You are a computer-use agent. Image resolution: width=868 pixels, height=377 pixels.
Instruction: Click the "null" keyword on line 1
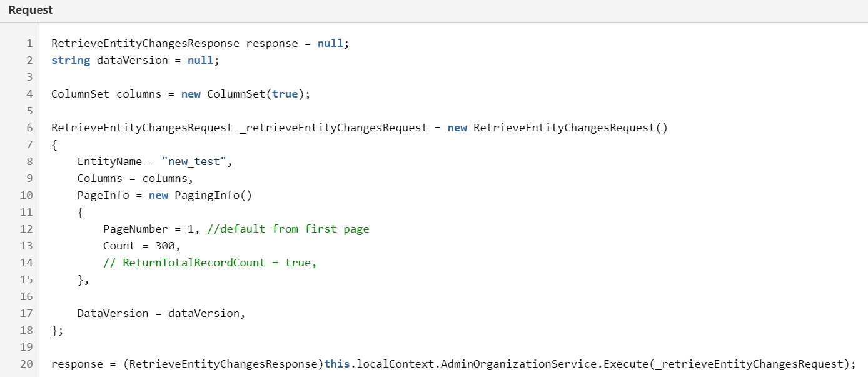330,44
